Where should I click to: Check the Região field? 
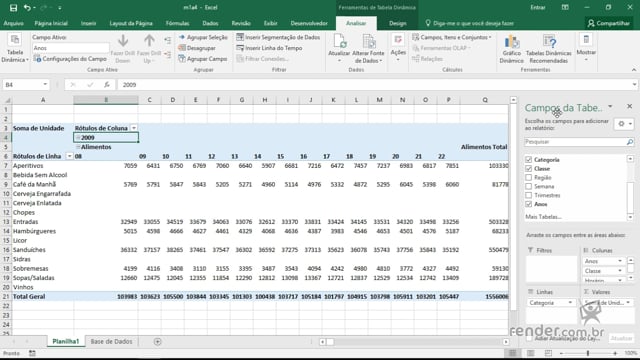pyautogui.click(x=529, y=178)
